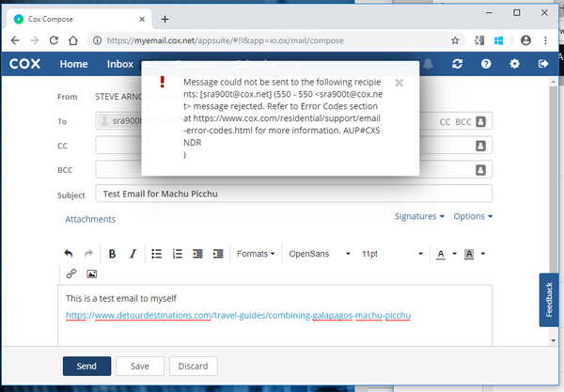Viewport: 564px width, 392px height.
Task: Sign out using the logout icon
Action: tap(543, 64)
